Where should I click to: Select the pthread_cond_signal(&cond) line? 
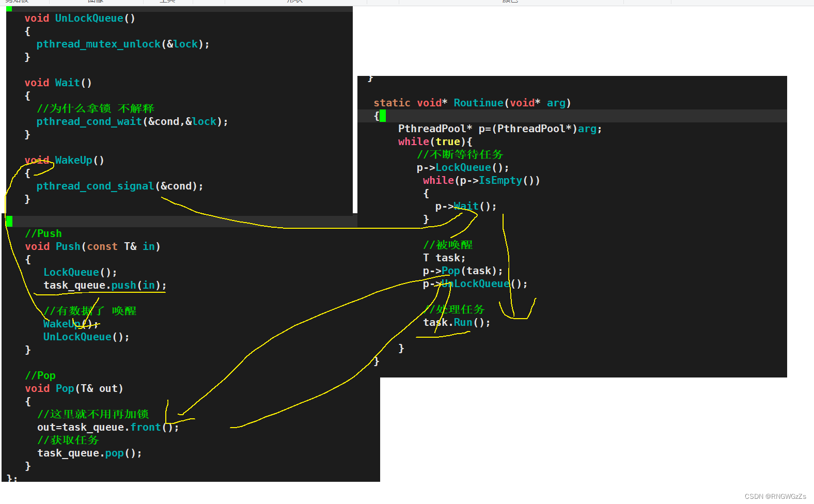[120, 186]
